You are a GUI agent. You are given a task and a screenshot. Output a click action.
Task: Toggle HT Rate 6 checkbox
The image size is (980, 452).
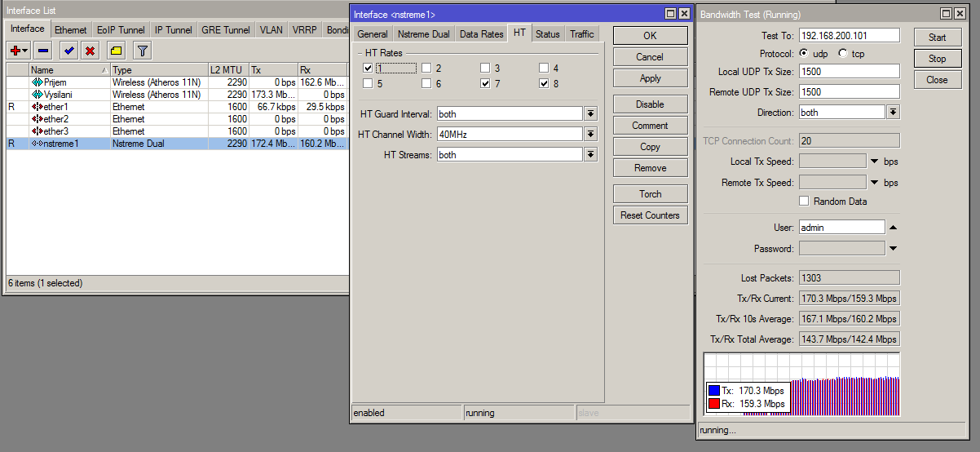pyautogui.click(x=427, y=84)
